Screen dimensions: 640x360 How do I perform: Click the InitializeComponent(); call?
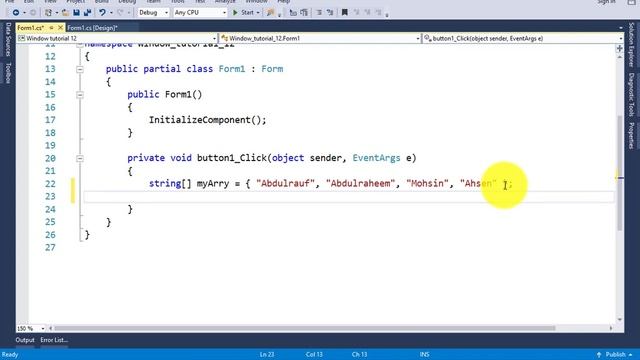[207, 120]
